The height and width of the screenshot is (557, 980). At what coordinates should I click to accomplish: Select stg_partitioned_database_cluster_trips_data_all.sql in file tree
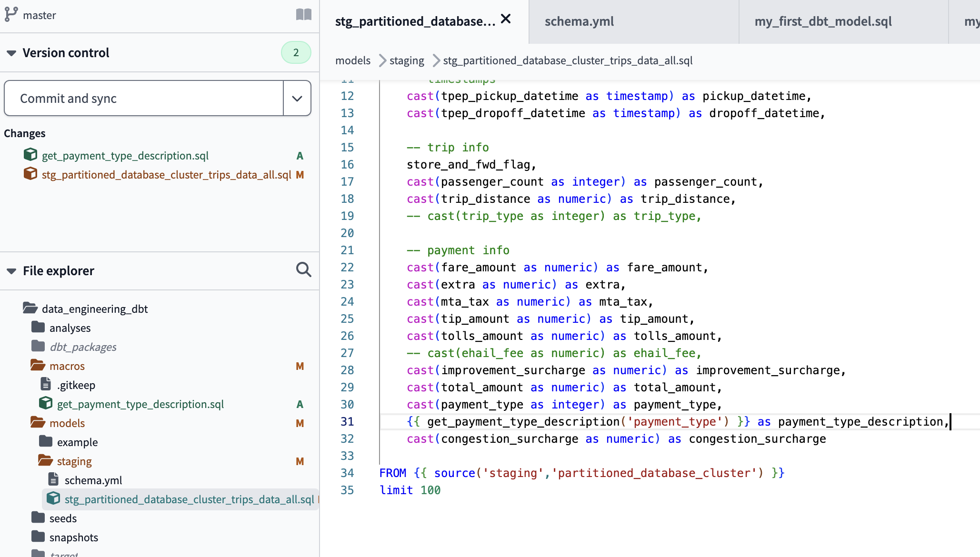[x=189, y=499]
